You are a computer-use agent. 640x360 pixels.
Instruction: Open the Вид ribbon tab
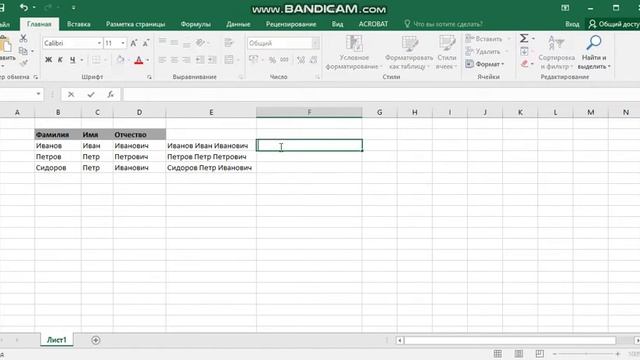(337, 24)
